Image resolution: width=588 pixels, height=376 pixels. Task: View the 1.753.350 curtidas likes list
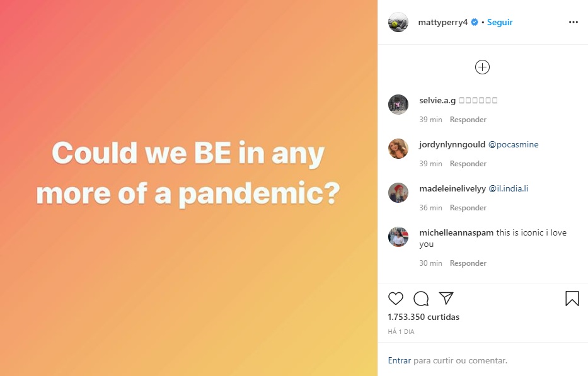coord(424,317)
